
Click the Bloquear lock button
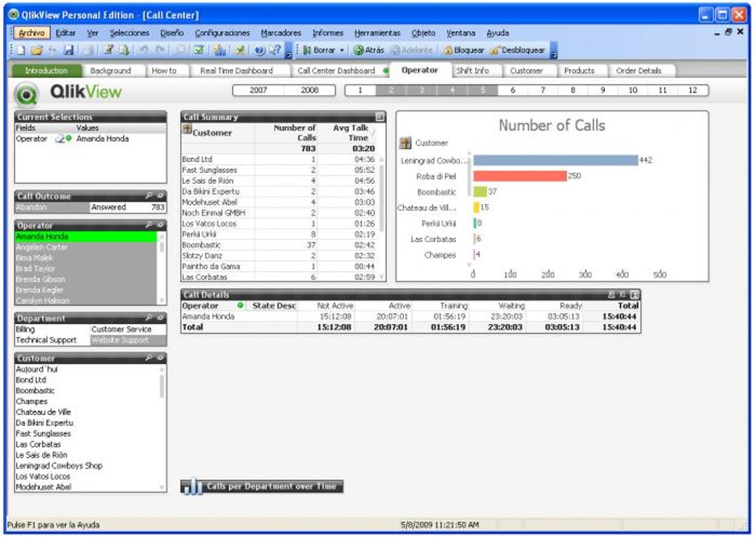(x=464, y=50)
